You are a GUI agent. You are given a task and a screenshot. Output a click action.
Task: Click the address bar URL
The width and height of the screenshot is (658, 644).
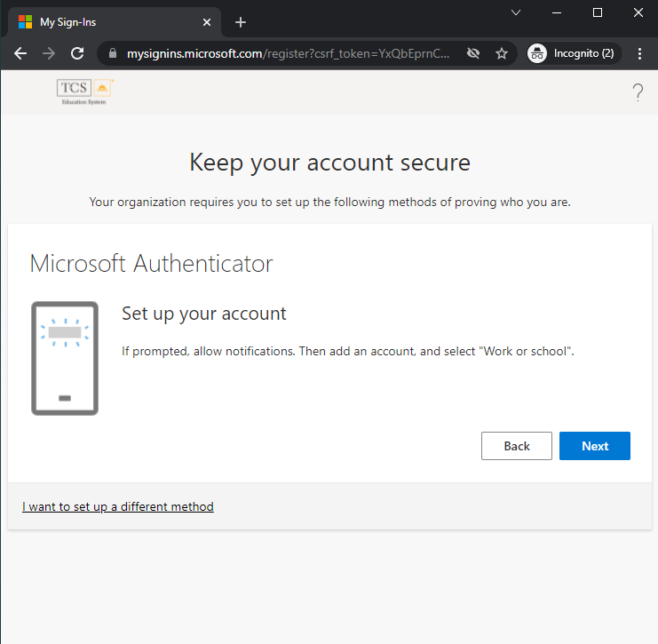288,53
